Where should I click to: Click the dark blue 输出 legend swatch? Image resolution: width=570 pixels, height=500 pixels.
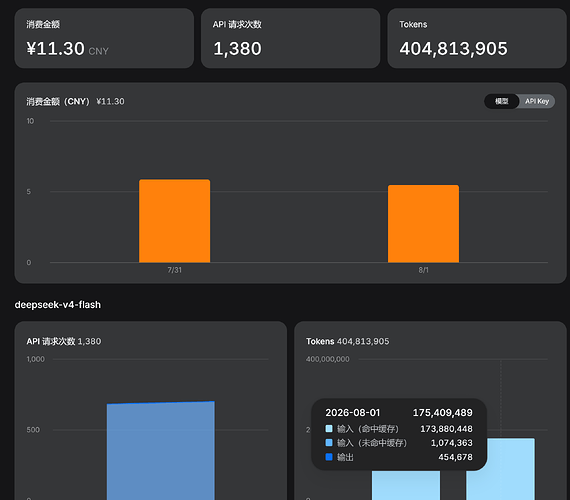[x=329, y=457]
